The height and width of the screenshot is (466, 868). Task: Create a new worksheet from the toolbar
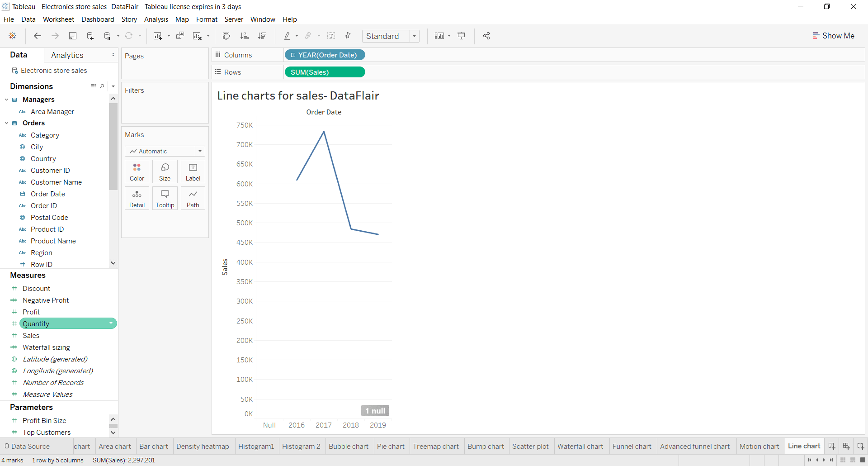tap(158, 36)
